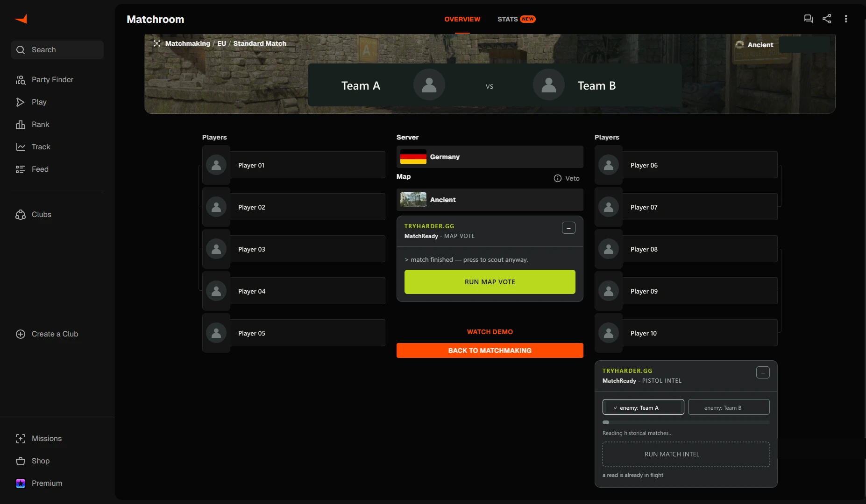Click Watch Demo link
866x504 pixels.
490,332
